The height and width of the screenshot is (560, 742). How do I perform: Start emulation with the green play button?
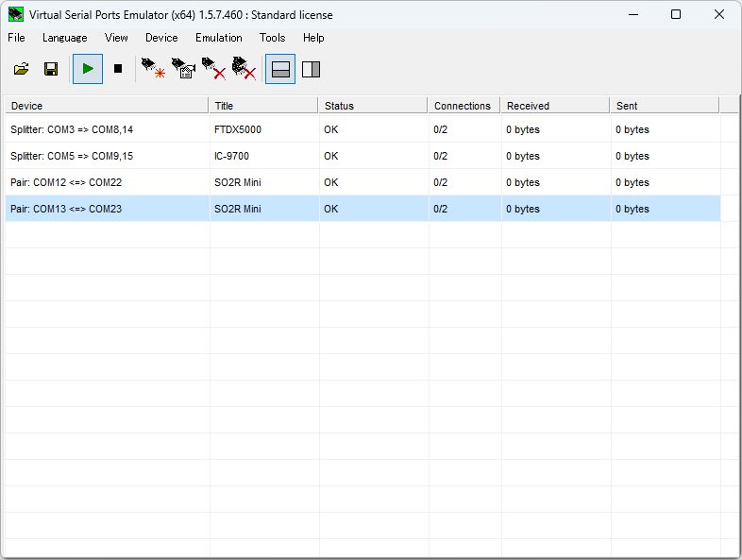88,69
